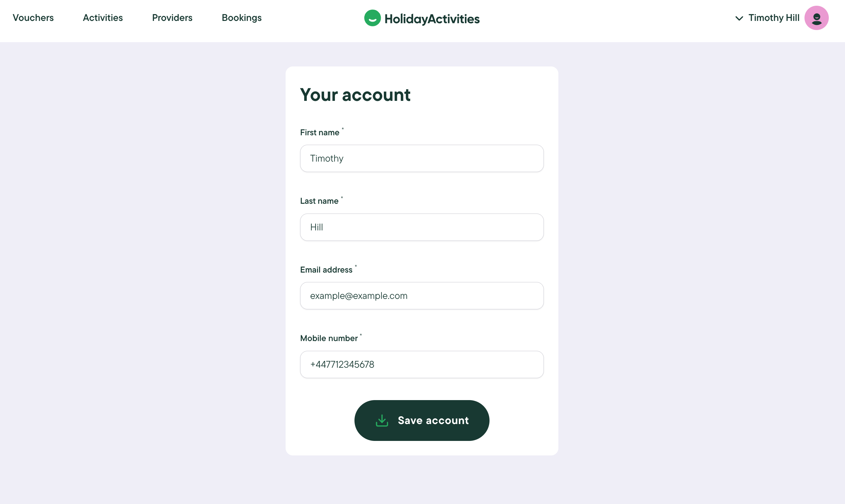Click the green smiley logo icon

coord(372,18)
